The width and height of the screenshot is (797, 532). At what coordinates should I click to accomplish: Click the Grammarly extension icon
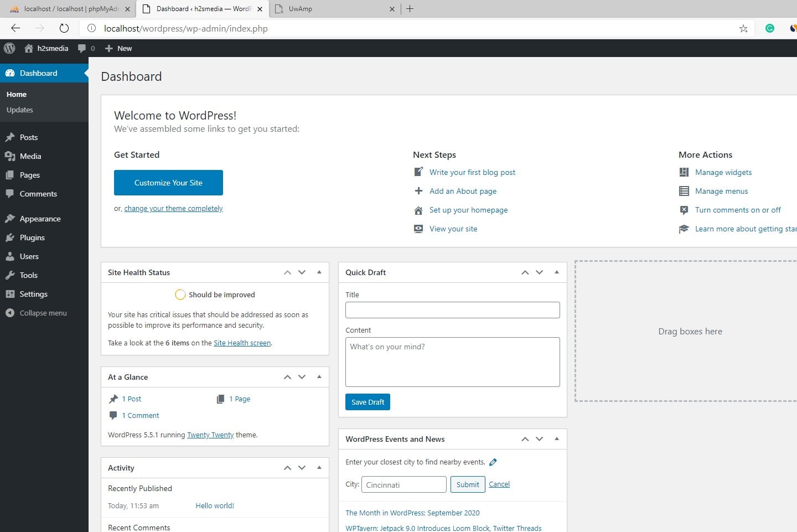[x=770, y=28]
